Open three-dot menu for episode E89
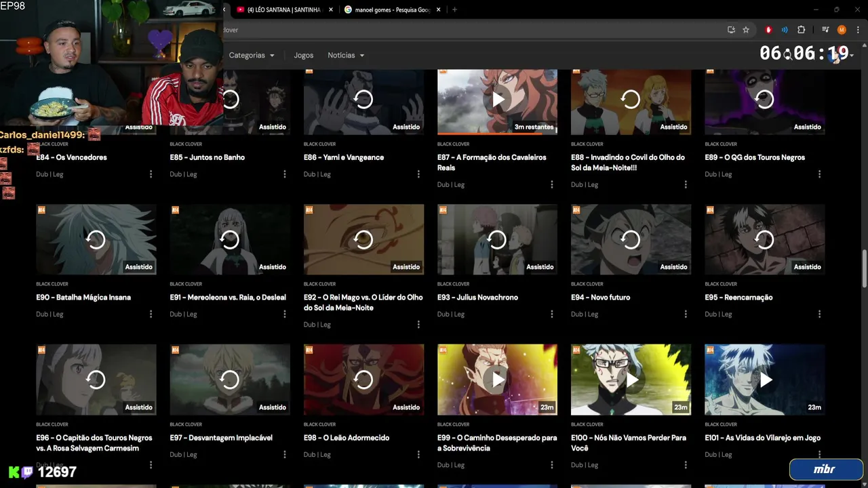Image resolution: width=868 pixels, height=488 pixels. point(819,174)
